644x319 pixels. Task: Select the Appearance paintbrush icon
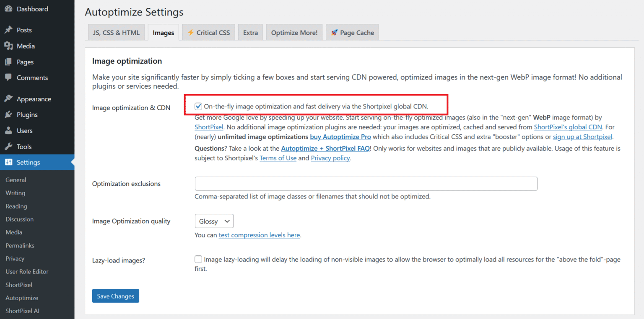click(x=9, y=98)
